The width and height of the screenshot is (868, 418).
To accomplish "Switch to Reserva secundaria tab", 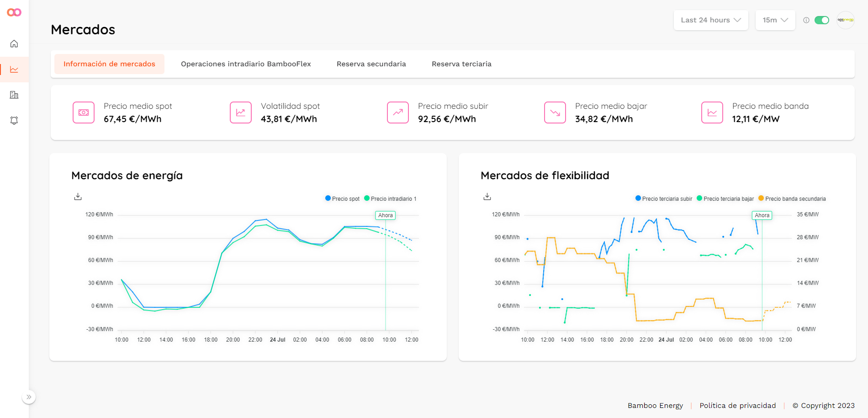I will pyautogui.click(x=371, y=64).
